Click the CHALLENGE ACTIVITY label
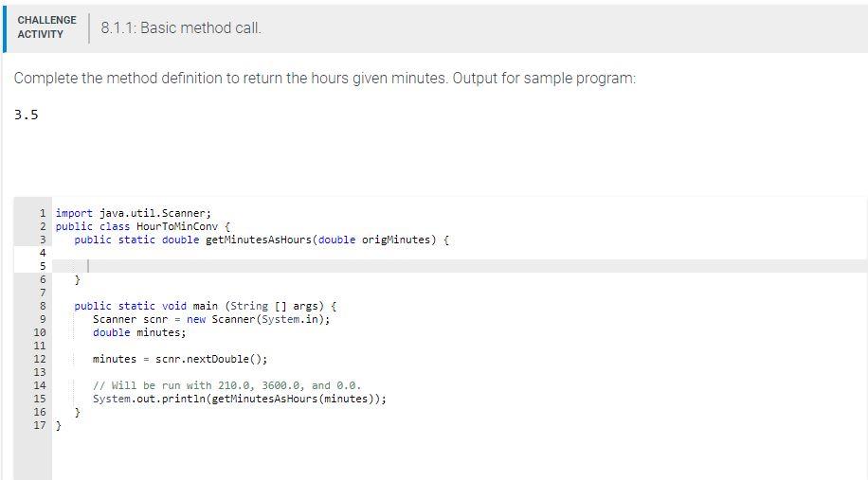The height and width of the screenshot is (480, 868). 46,27
